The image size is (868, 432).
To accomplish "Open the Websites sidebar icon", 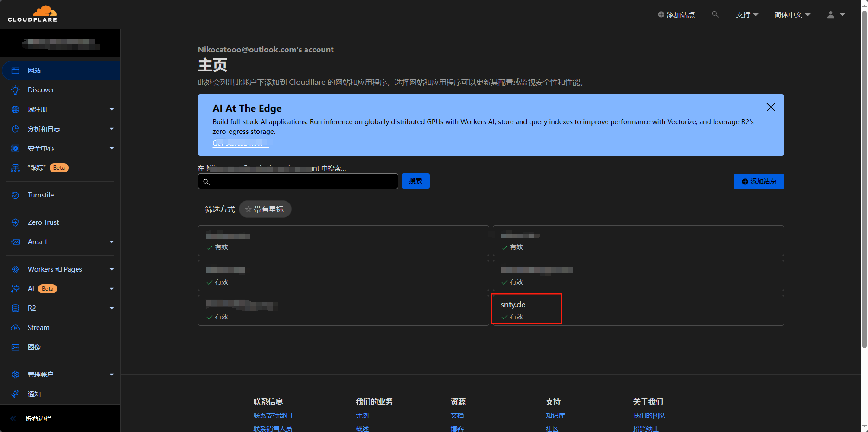I will pyautogui.click(x=15, y=70).
